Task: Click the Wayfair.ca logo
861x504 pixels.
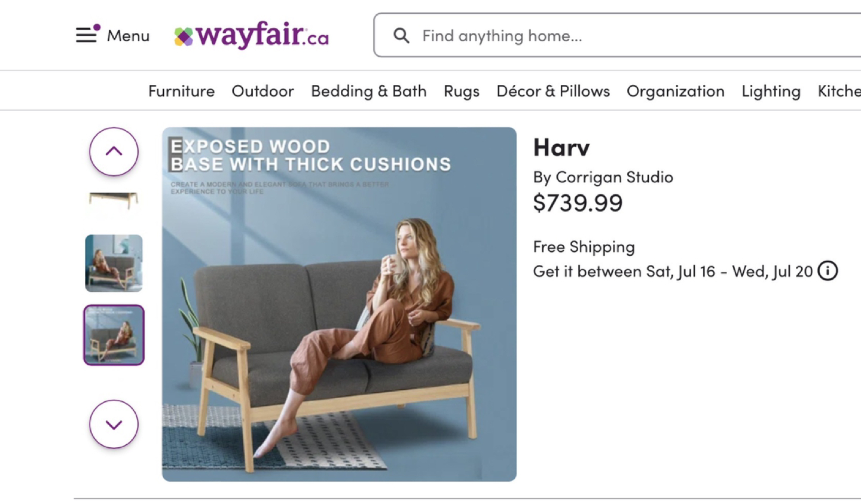Action: pyautogui.click(x=251, y=35)
